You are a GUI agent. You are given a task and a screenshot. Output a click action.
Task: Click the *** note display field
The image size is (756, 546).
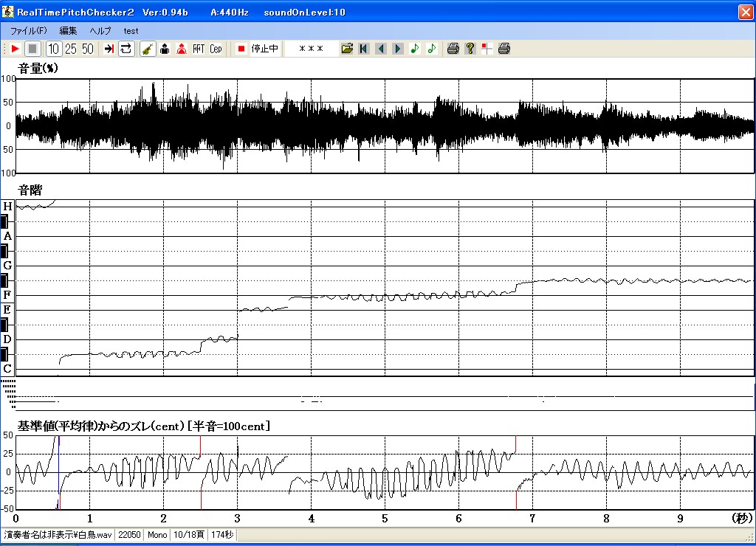pos(311,49)
